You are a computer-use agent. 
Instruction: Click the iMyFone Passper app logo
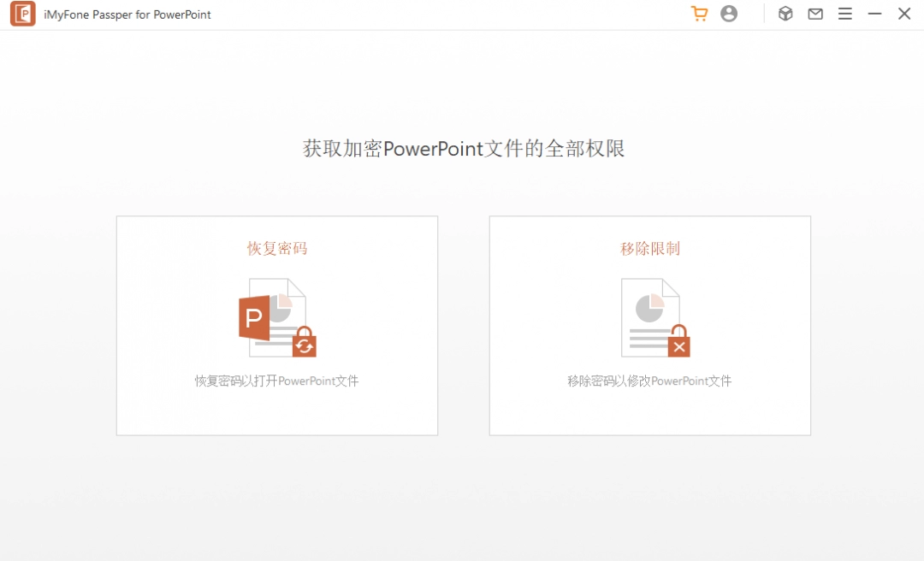tap(23, 14)
